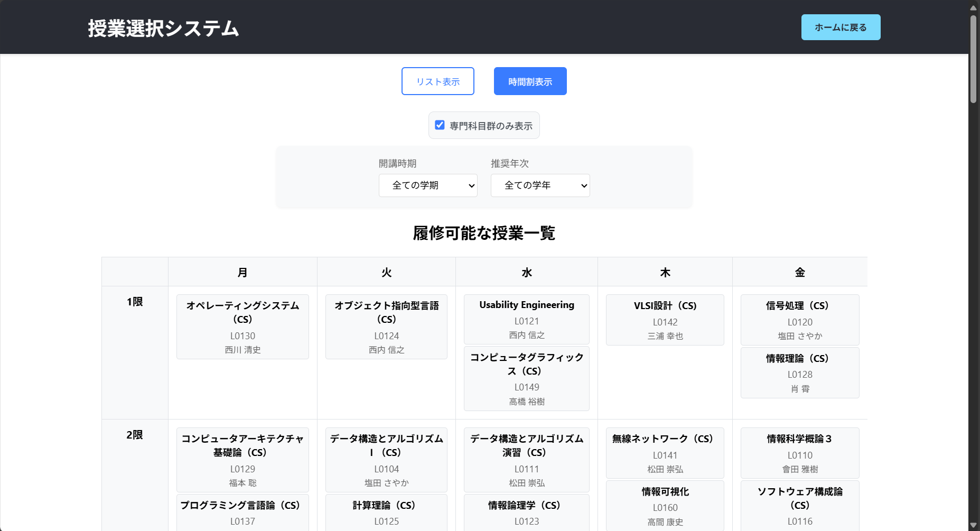Open the 開講時期 semester dropdown

click(x=428, y=185)
